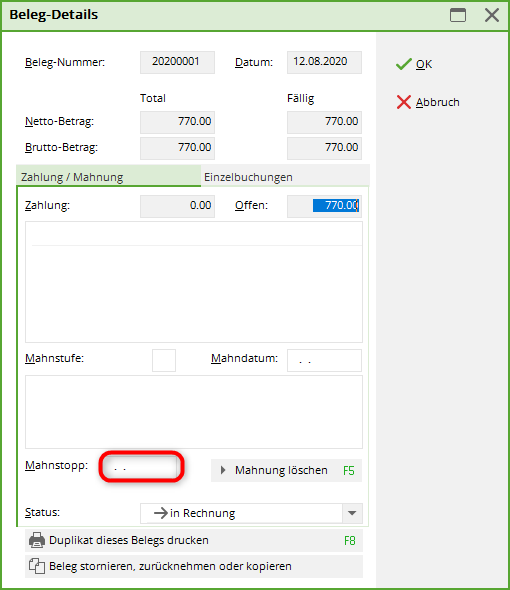Click the printer icon for duplicate printing

point(37,540)
